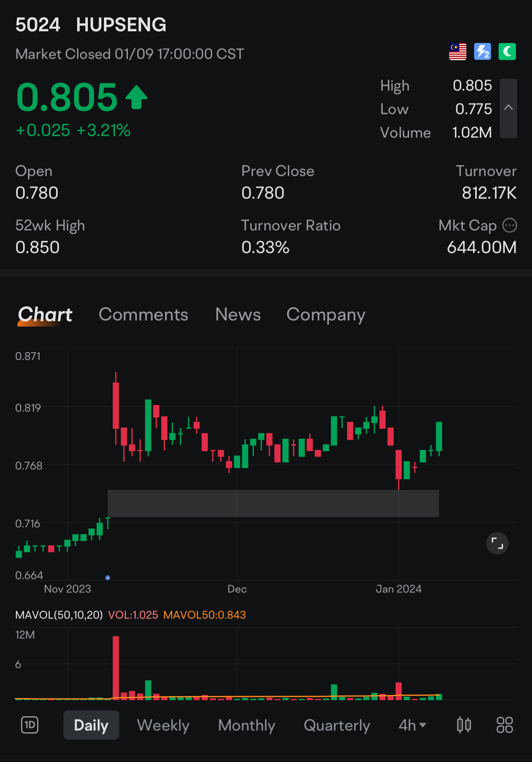The height and width of the screenshot is (762, 532).
Task: Tap the grey support zone rectangle
Action: pos(273,503)
